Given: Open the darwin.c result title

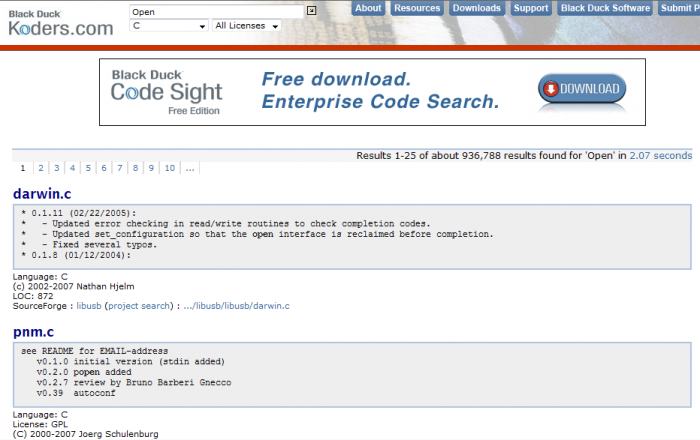Looking at the screenshot, I should click(x=42, y=194).
